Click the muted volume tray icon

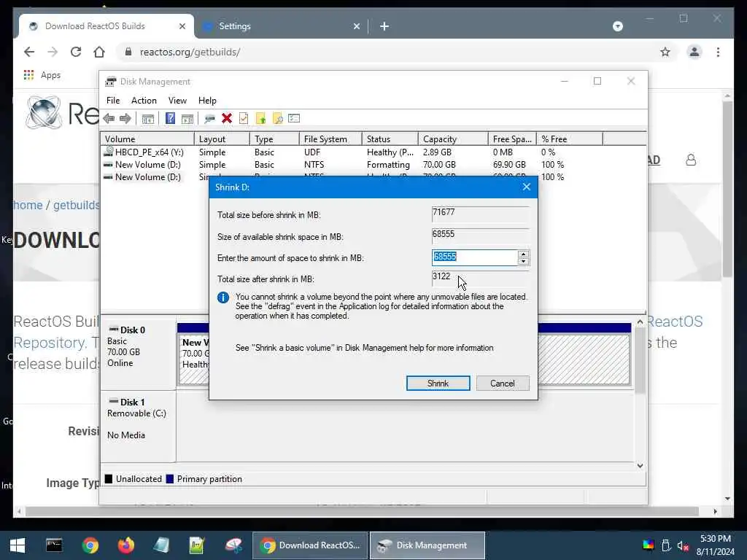[x=683, y=545]
